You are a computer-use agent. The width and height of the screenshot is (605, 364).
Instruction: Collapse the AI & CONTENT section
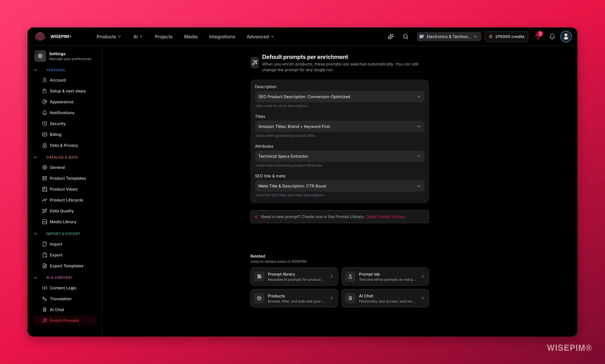[36, 278]
